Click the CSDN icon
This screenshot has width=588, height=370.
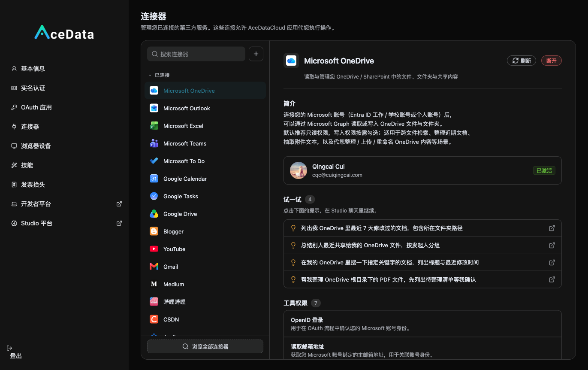click(x=154, y=319)
